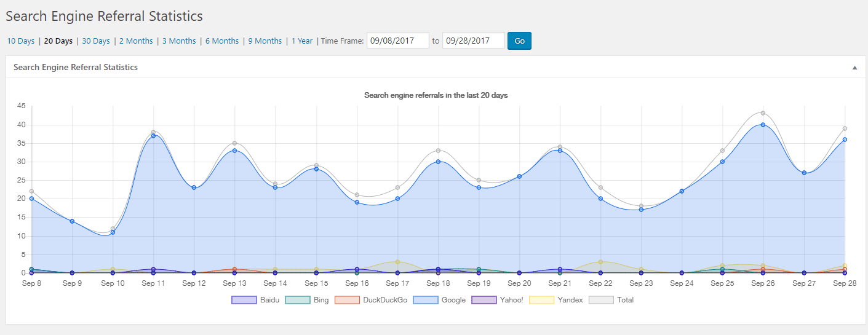Toggle Google series in the legend
The width and height of the screenshot is (868, 335).
coord(425,300)
